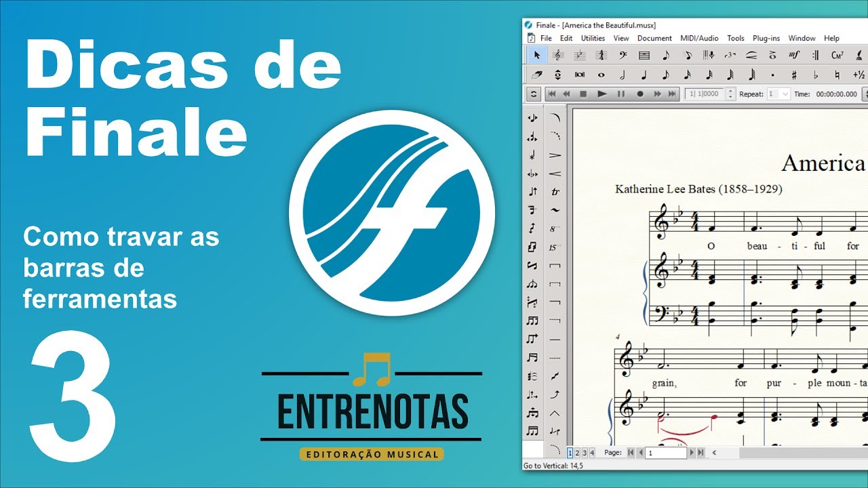Viewport: 868px width, 488px height.
Task: Switch to layer 2 button
Action: 577,452
